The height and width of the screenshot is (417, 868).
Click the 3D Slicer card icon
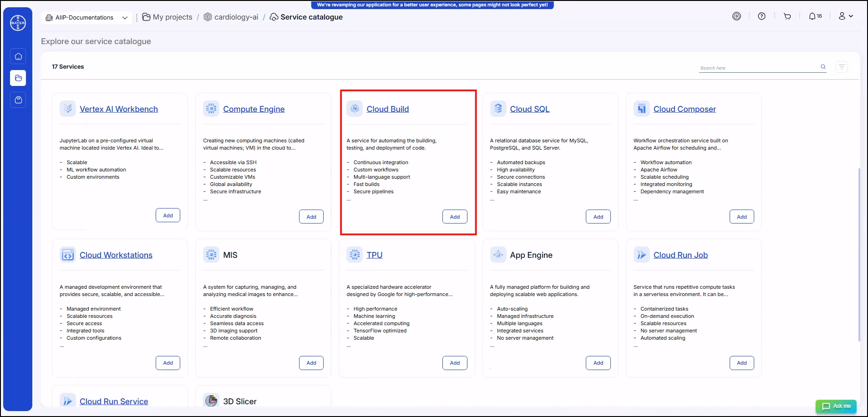[x=211, y=401]
